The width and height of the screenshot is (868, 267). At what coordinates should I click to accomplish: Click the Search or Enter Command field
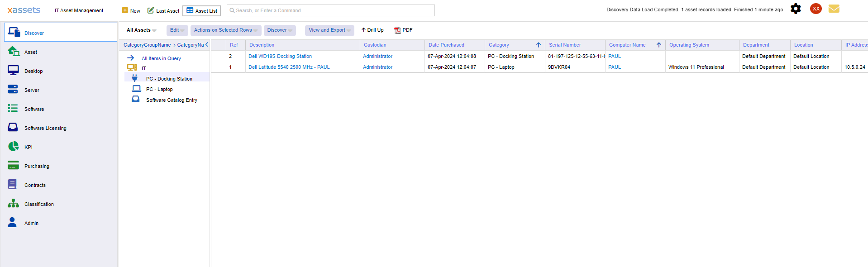pos(330,10)
